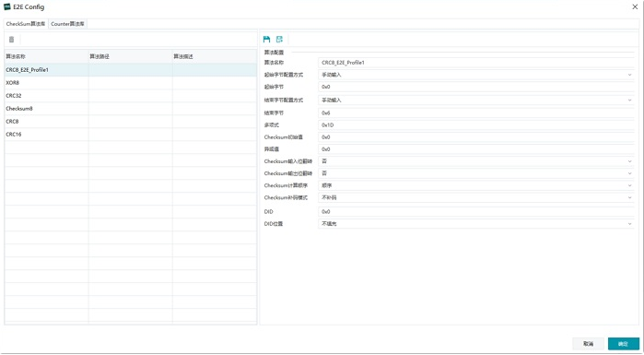This screenshot has height=355, width=644.
Task: Click the algorithm description column header
Action: click(215, 56)
